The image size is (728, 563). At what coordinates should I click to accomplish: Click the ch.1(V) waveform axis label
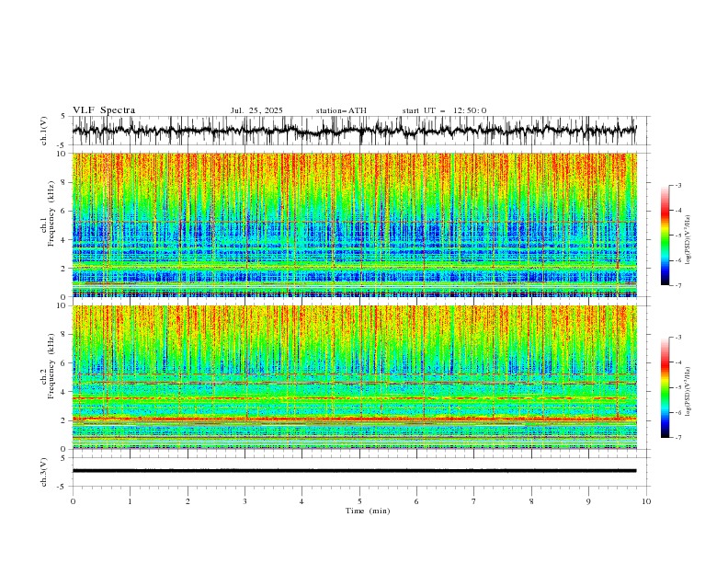44,131
